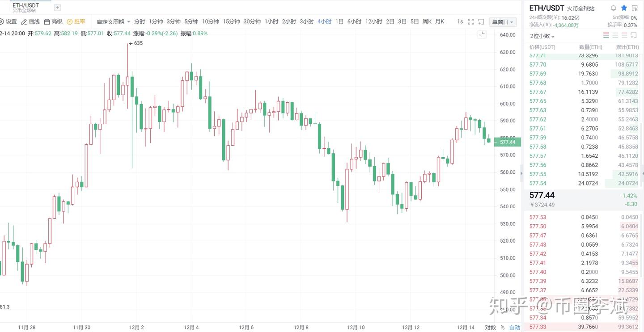Open the single window (单窗口) dropdown
The image size is (644, 332).
(503, 22)
